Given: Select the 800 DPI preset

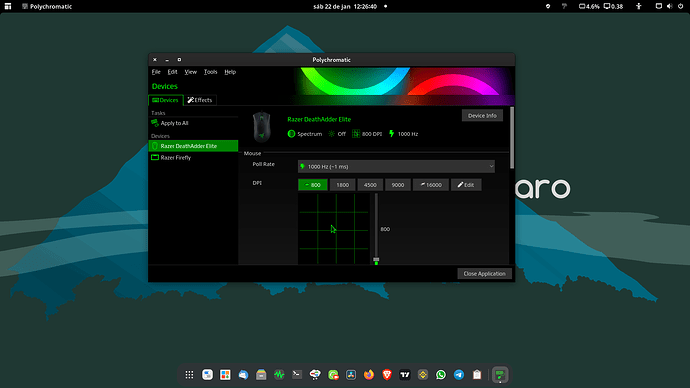Looking at the screenshot, I should tap(312, 185).
